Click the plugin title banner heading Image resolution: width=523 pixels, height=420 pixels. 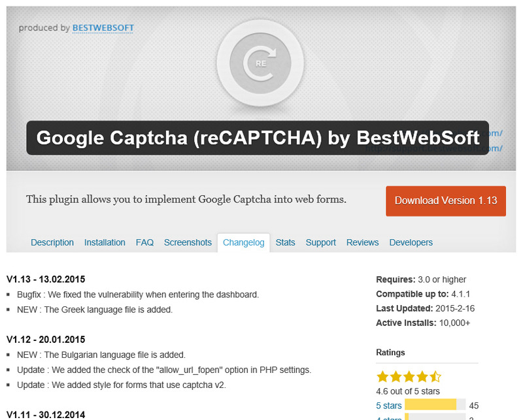point(258,138)
